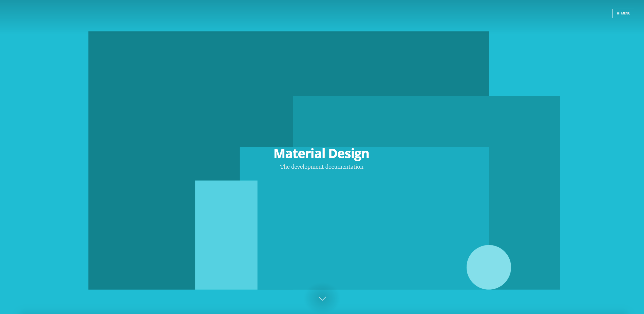The height and width of the screenshot is (314, 644).
Task: Click the 'Material Design' title text
Action: coord(321,153)
